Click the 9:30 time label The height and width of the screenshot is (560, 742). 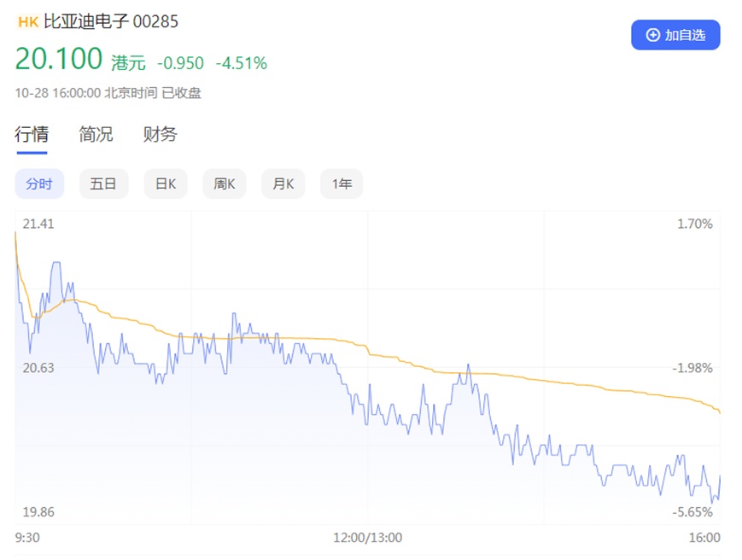pyautogui.click(x=27, y=538)
